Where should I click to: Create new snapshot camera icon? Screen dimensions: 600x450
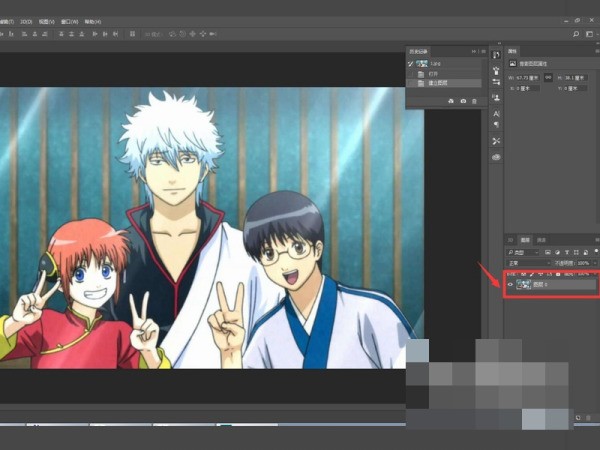tap(462, 101)
